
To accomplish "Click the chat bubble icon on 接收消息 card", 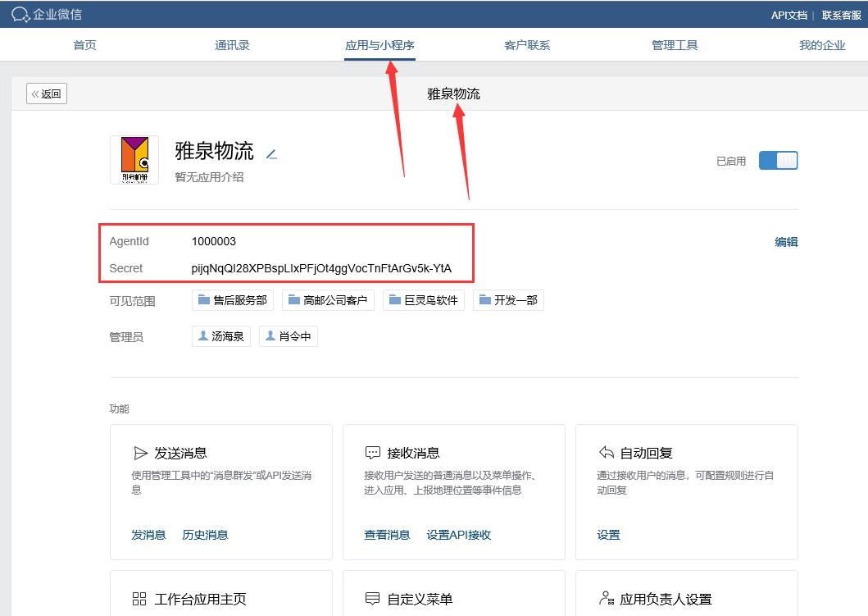I will pos(374,450).
